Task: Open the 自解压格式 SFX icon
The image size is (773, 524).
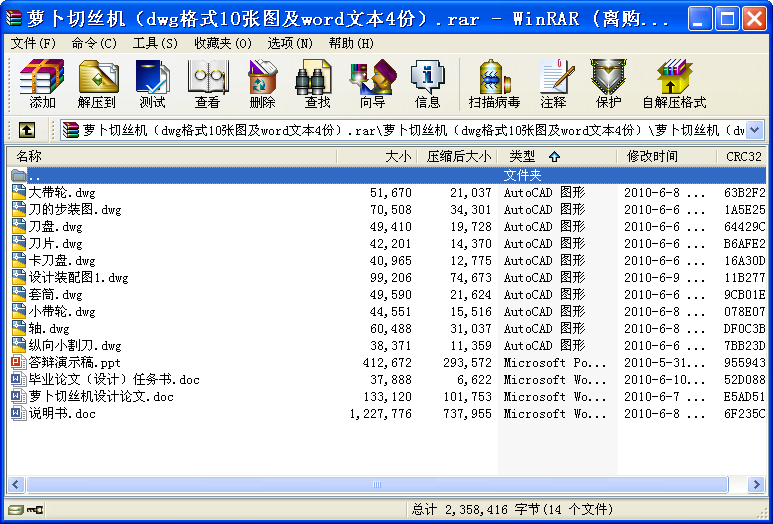Action: tap(674, 84)
